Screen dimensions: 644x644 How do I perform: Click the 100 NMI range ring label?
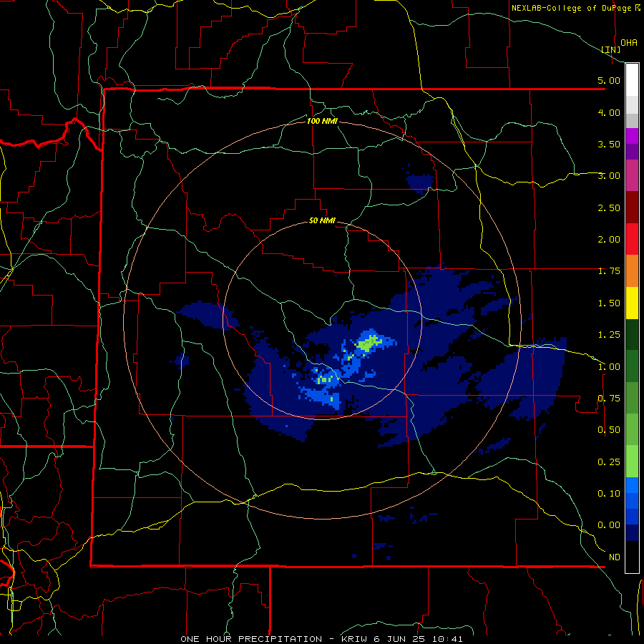pos(322,121)
